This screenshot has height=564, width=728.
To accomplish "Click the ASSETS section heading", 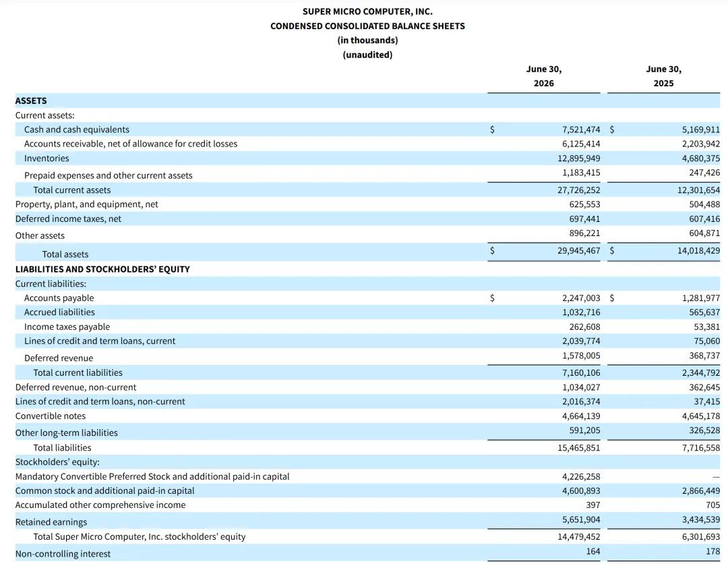I will pos(31,101).
